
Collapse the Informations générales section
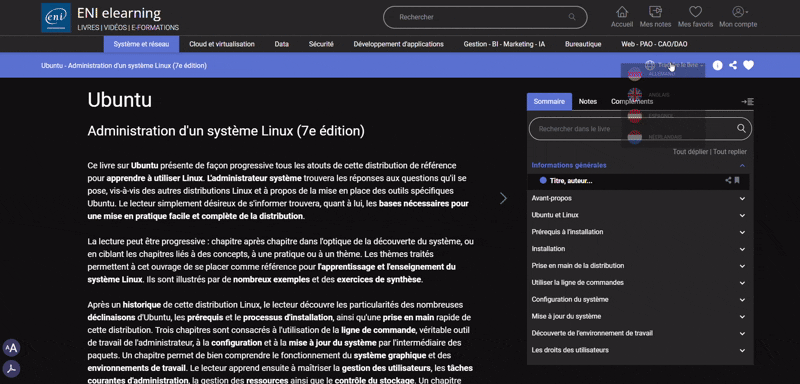tap(742, 165)
